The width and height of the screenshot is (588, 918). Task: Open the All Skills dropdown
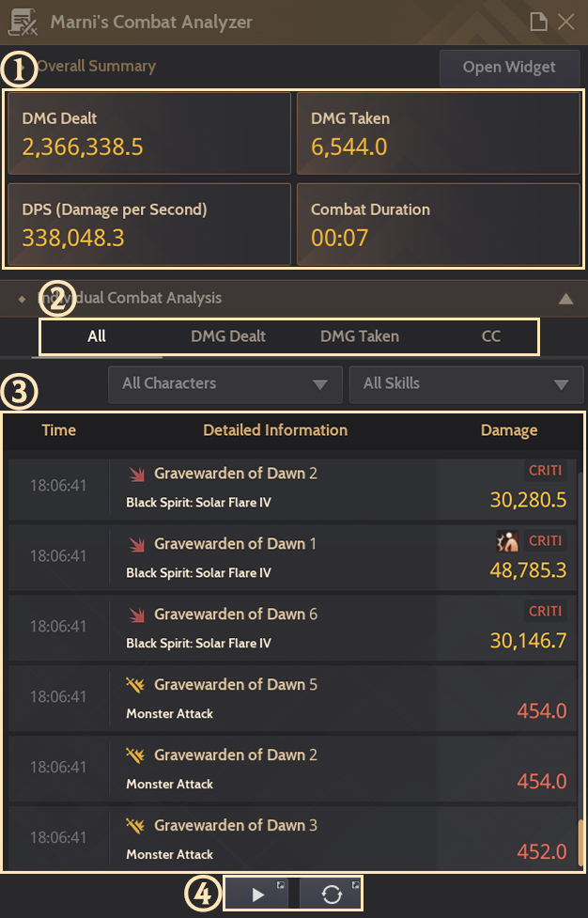[x=466, y=384]
